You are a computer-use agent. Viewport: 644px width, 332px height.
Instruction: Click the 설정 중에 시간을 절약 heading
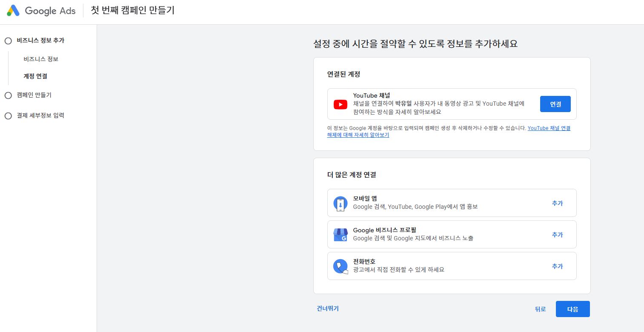click(x=415, y=43)
